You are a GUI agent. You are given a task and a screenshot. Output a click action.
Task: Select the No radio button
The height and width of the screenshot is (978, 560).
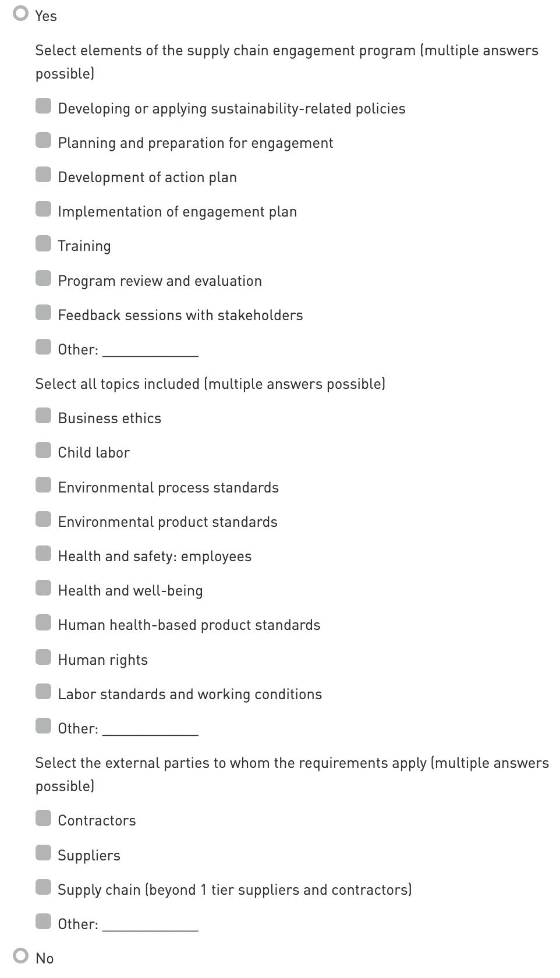click(21, 956)
